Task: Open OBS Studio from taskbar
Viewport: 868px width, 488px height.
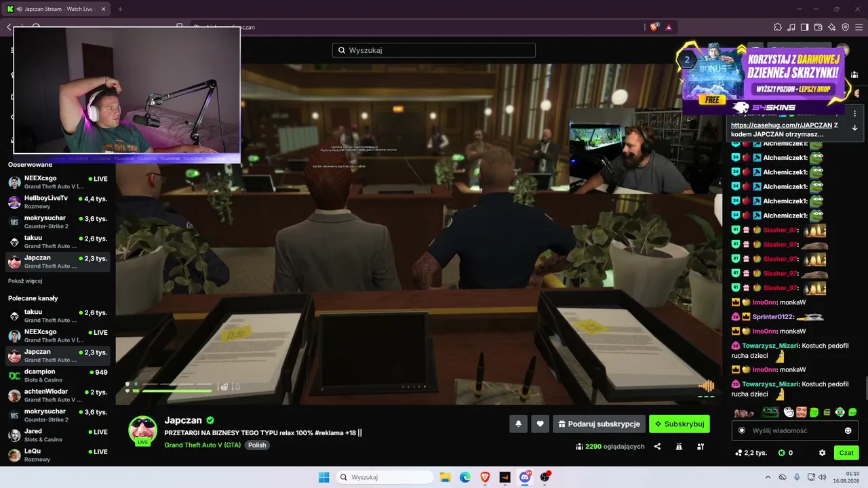Action: pyautogui.click(x=545, y=477)
